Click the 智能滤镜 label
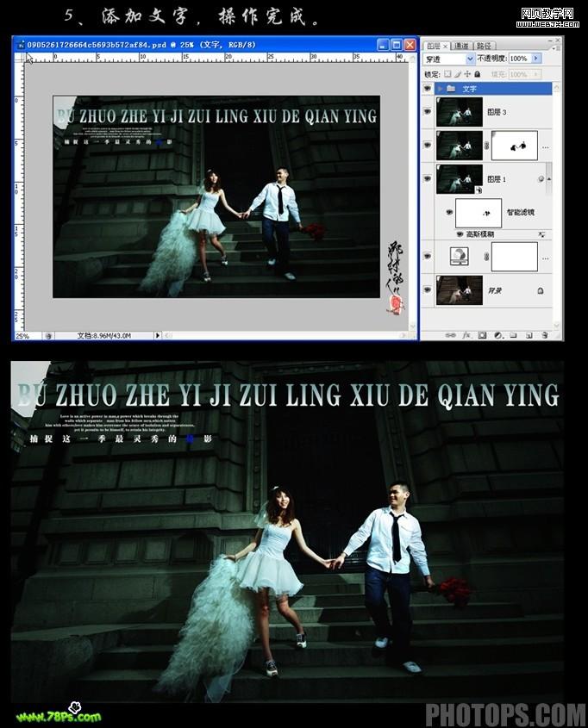 click(x=520, y=212)
